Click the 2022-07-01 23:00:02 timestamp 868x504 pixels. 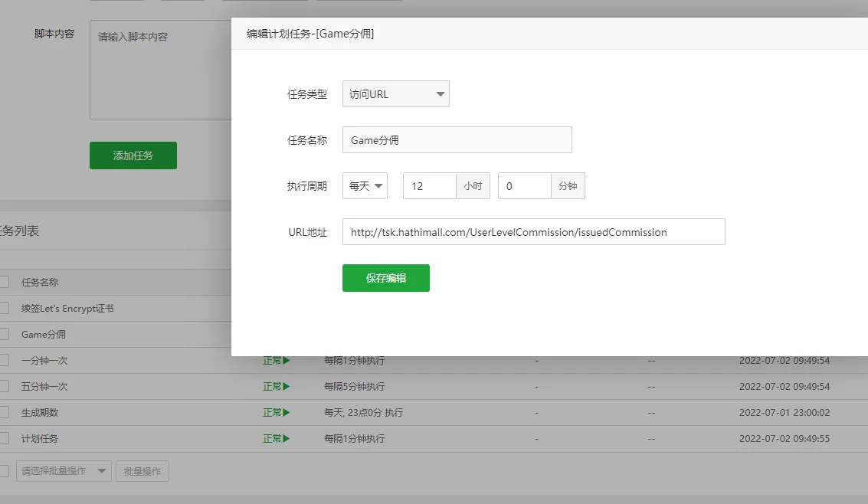tap(784, 412)
